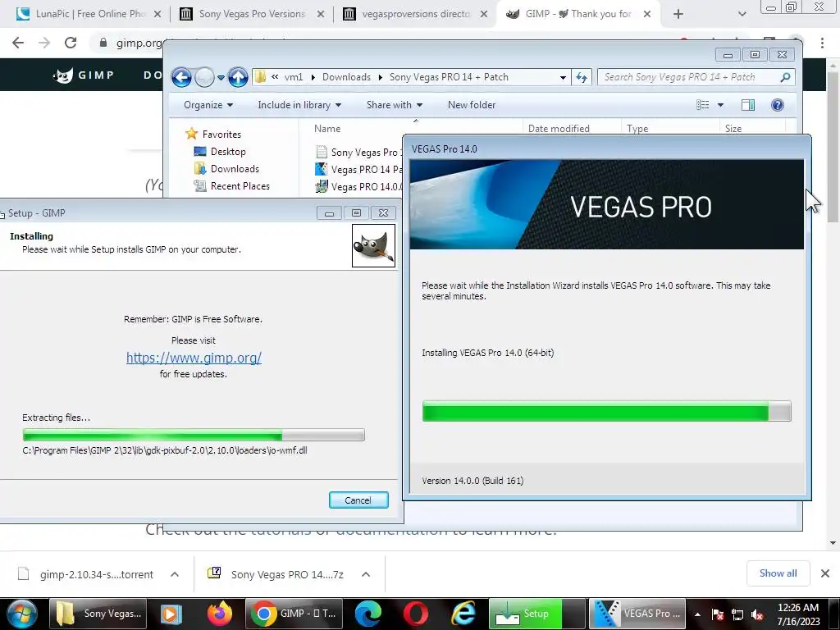This screenshot has height=630, width=840.
Task: Click the refresh icon next to address bar in Explorer
Action: point(582,77)
